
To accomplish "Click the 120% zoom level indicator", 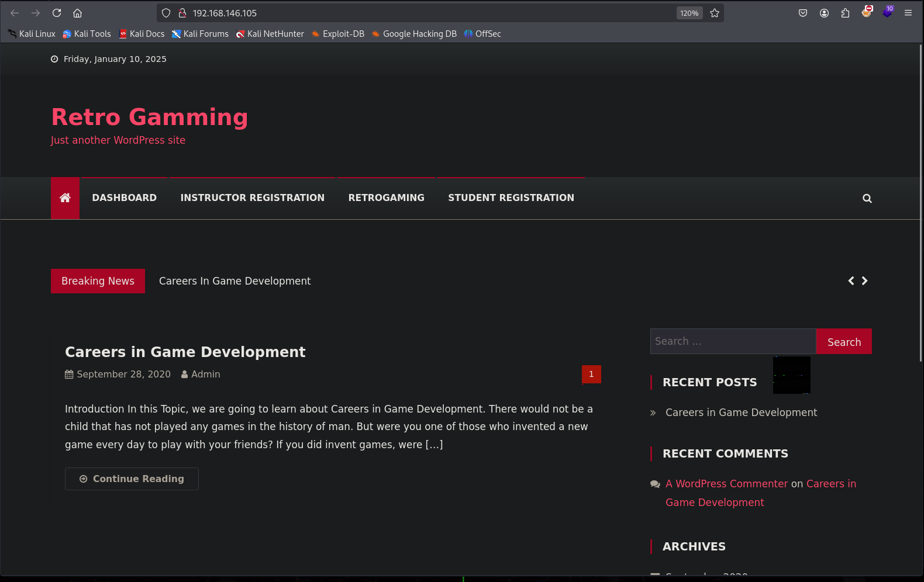I will coord(689,13).
